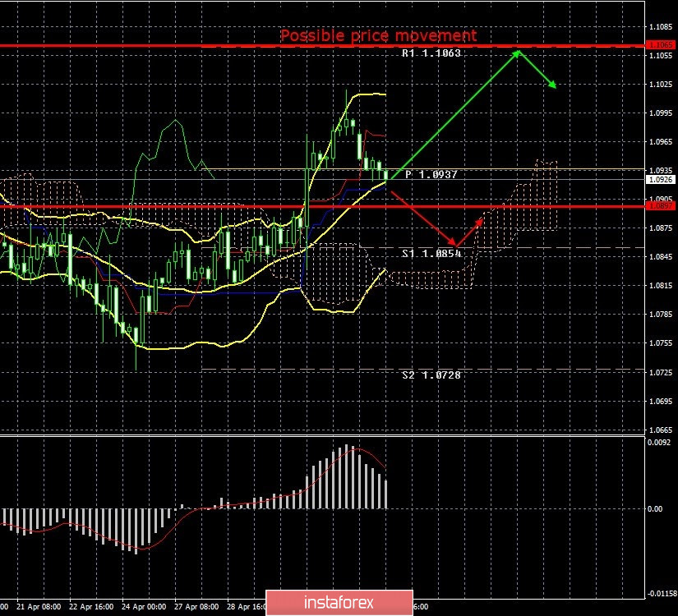
Task: Click the 1.0815 price axis value
Action: click(661, 286)
